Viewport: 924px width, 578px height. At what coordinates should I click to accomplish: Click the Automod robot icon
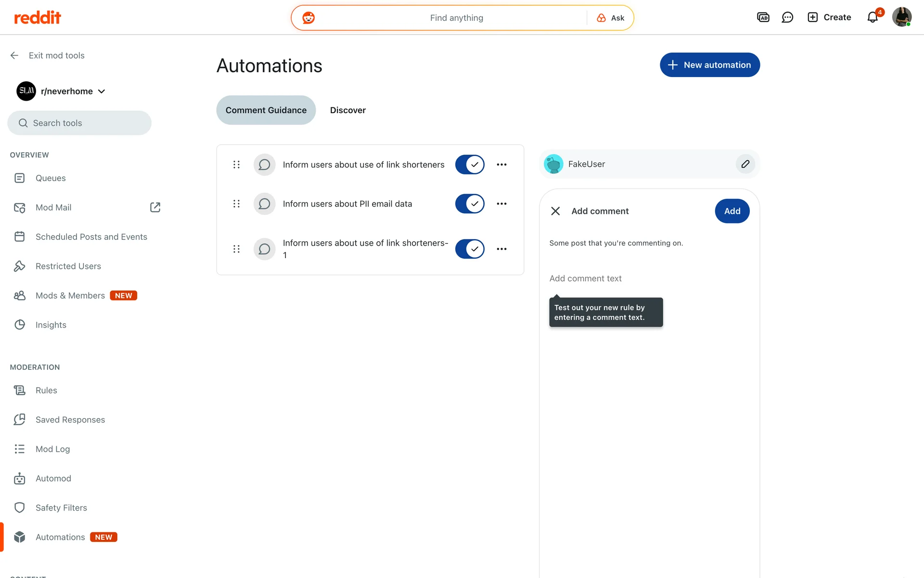pos(20,478)
